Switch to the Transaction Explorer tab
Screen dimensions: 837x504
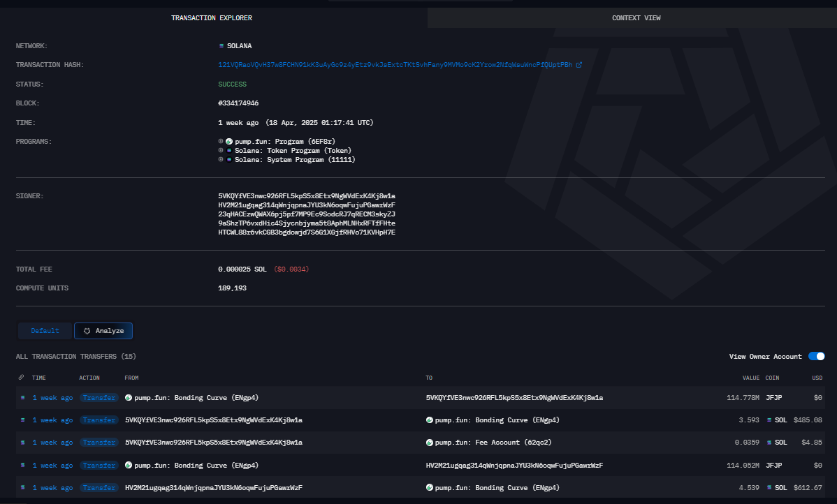[212, 18]
